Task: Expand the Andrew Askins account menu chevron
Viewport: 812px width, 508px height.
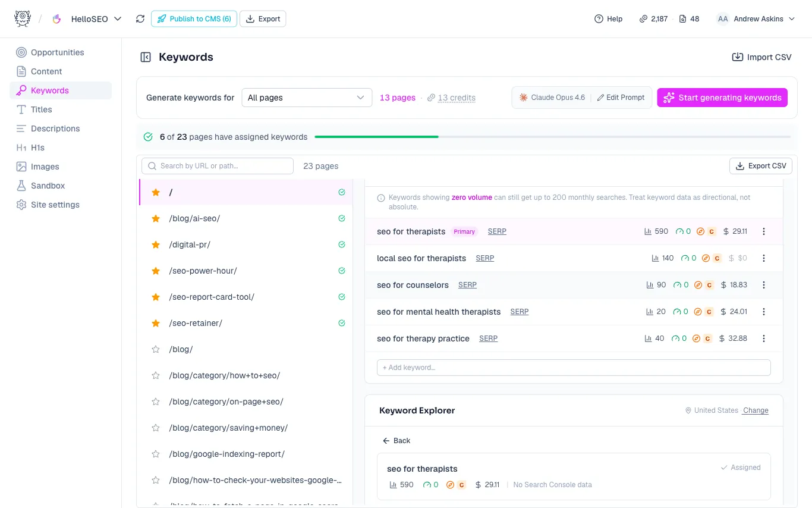Action: pos(792,19)
